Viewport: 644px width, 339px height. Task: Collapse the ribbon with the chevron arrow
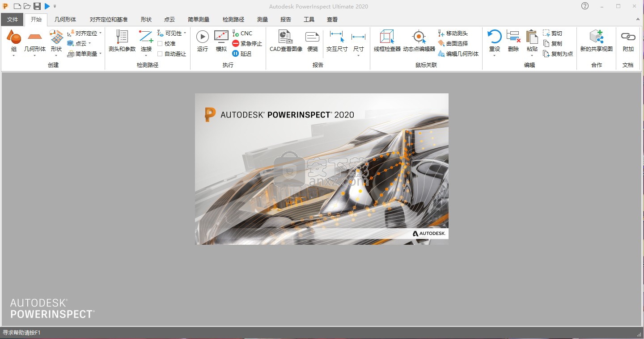coord(638,19)
